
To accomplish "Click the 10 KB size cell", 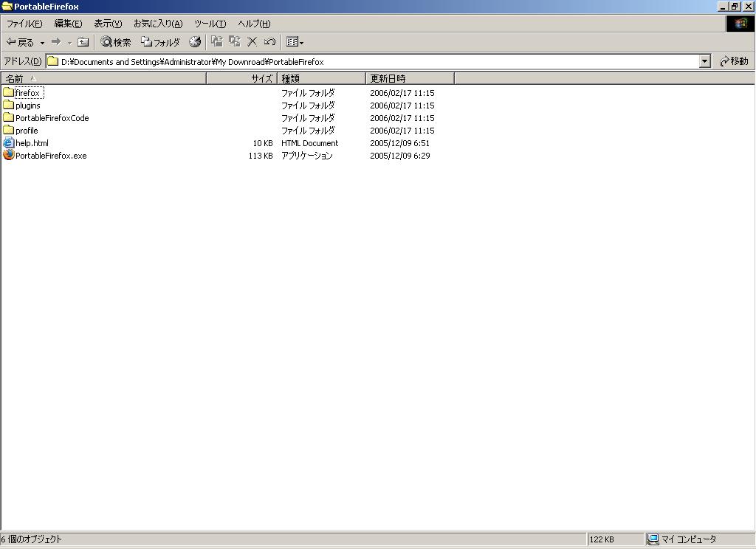I will coord(263,143).
